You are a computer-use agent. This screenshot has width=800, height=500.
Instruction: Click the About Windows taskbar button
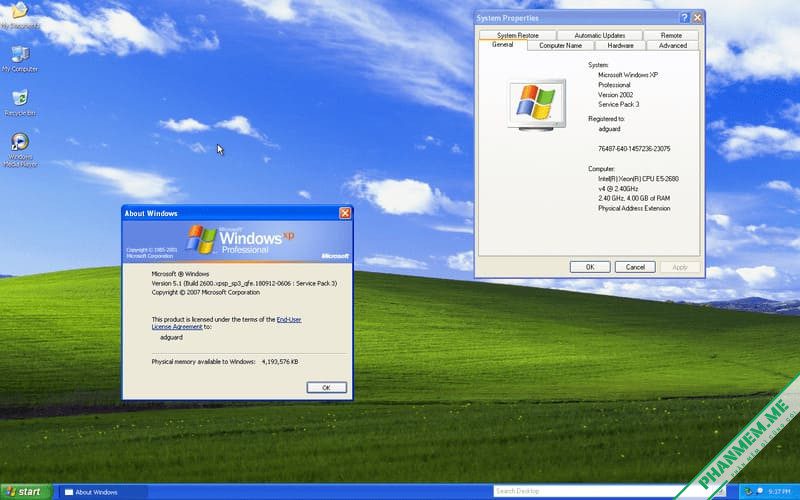pyautogui.click(x=102, y=492)
